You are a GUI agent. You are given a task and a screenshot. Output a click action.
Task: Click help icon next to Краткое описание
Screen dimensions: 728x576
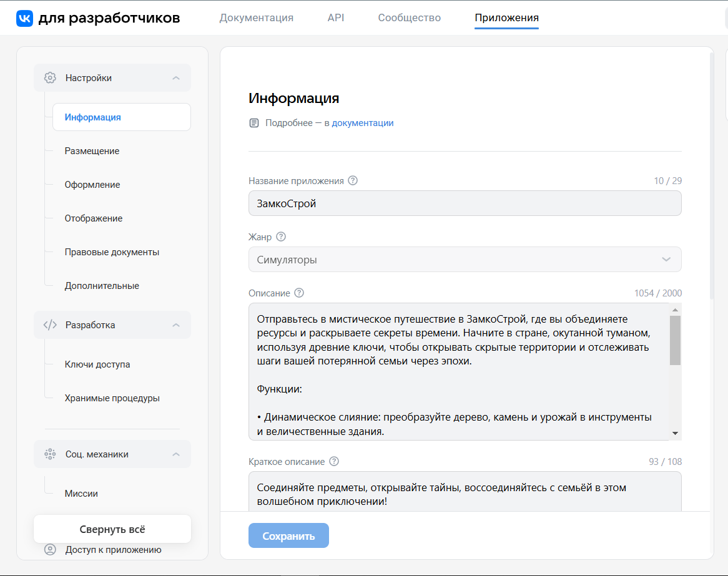[334, 462]
